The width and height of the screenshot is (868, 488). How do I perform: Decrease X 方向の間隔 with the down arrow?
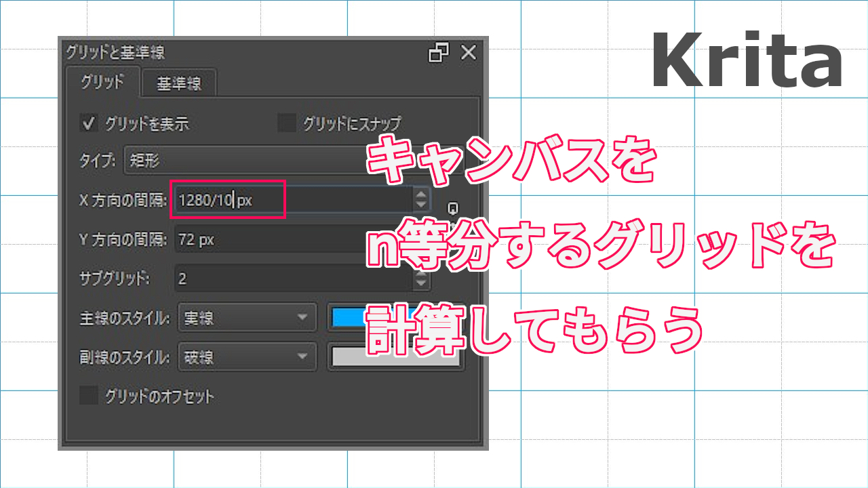point(422,205)
